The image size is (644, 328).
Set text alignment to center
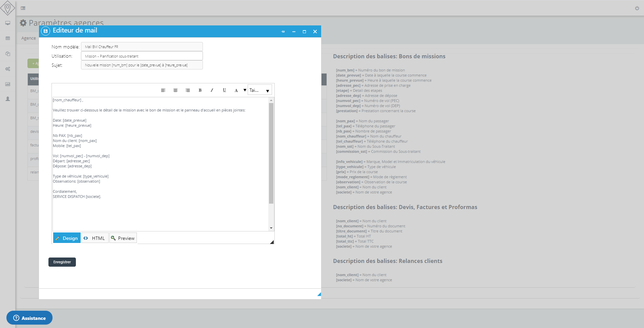tap(175, 90)
